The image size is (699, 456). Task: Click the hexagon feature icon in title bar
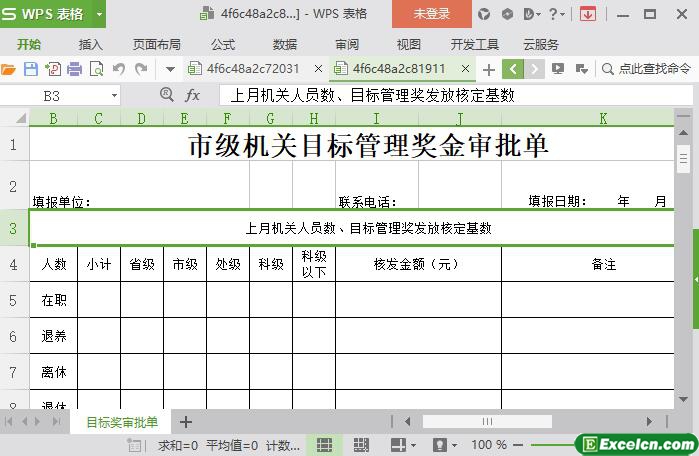[x=507, y=14]
